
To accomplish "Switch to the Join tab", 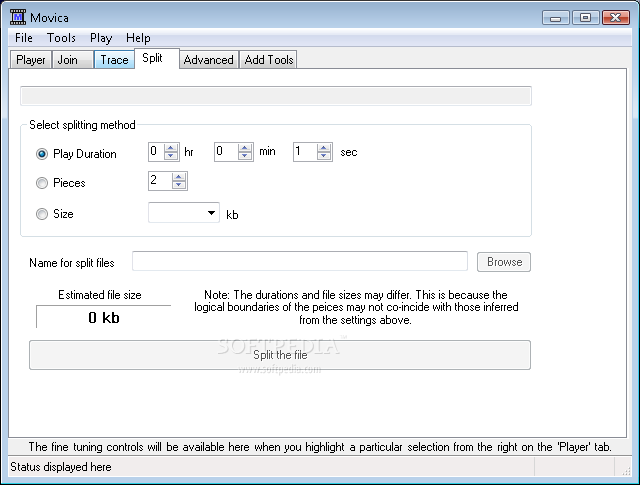I will [x=72, y=60].
